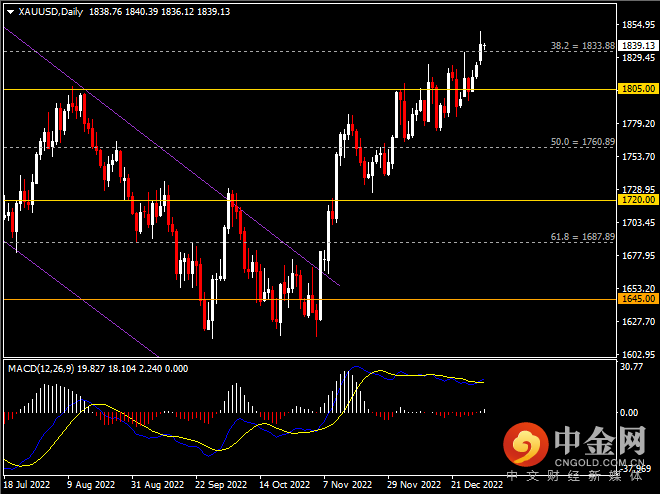Click the 14 Oct 2022 date marker
This screenshot has height=494, width=660.
point(283,485)
